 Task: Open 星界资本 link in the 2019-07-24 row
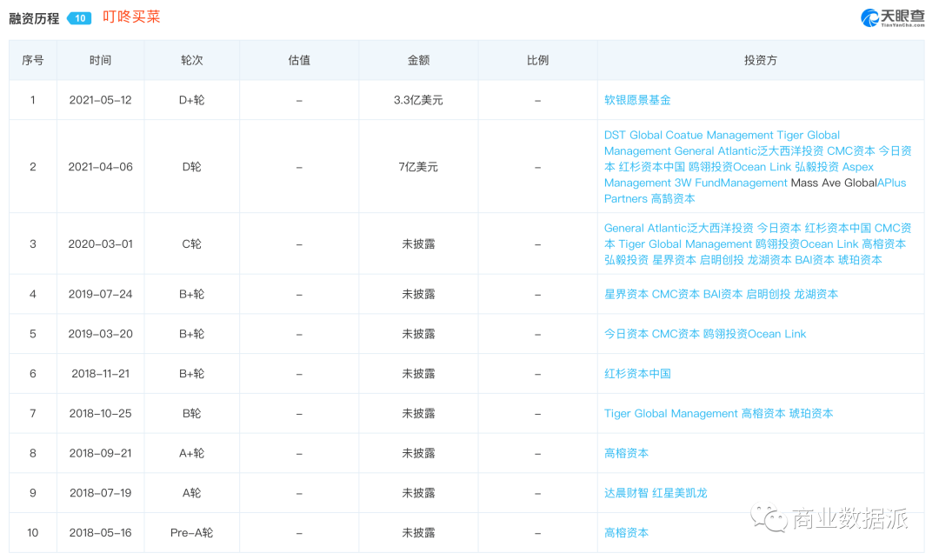[626, 294]
